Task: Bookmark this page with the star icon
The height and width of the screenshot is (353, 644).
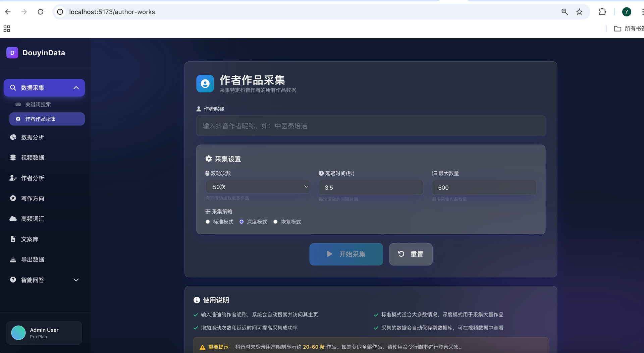Action: (x=579, y=12)
